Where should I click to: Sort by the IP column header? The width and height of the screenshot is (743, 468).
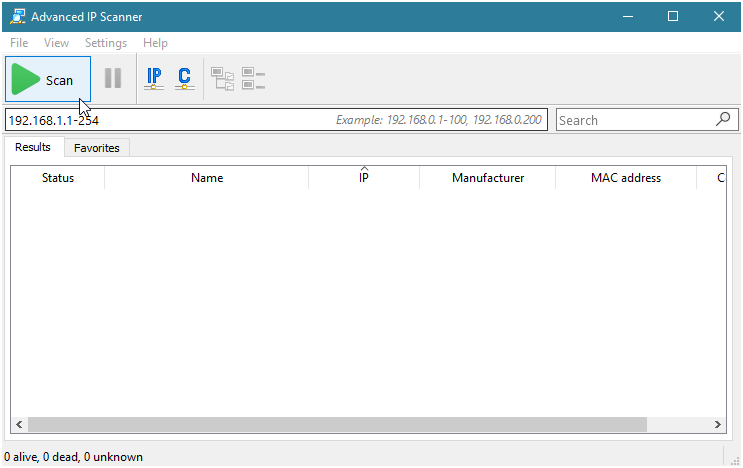click(x=364, y=178)
